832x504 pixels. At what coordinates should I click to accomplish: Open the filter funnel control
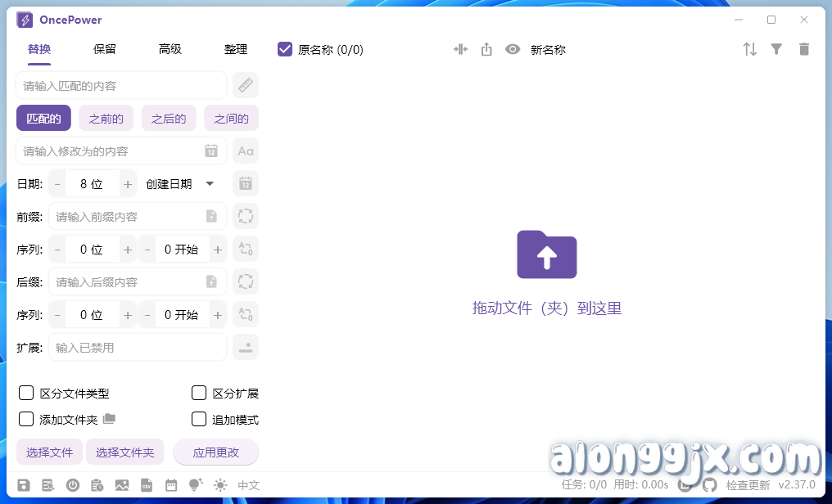coord(776,49)
